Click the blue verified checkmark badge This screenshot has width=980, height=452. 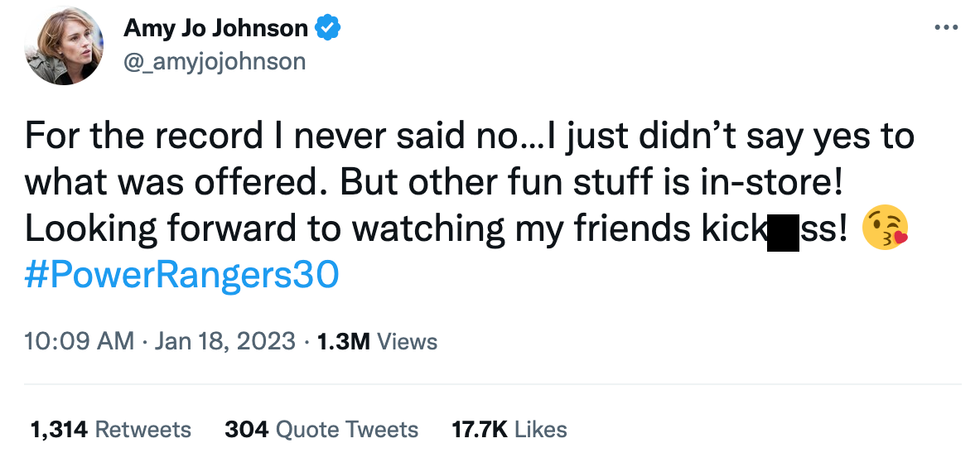[x=327, y=30]
